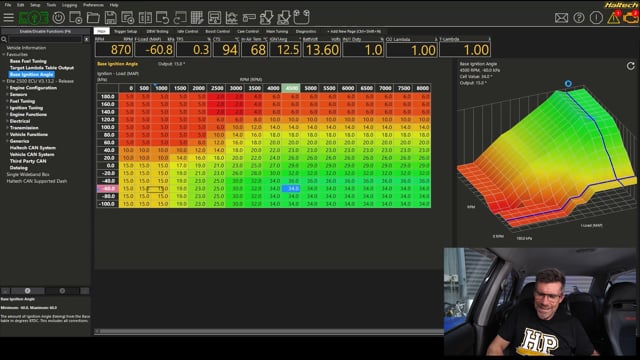Image resolution: width=640 pixels, height=360 pixels.
Task: Open the Setup menu
Action: (35, 5)
